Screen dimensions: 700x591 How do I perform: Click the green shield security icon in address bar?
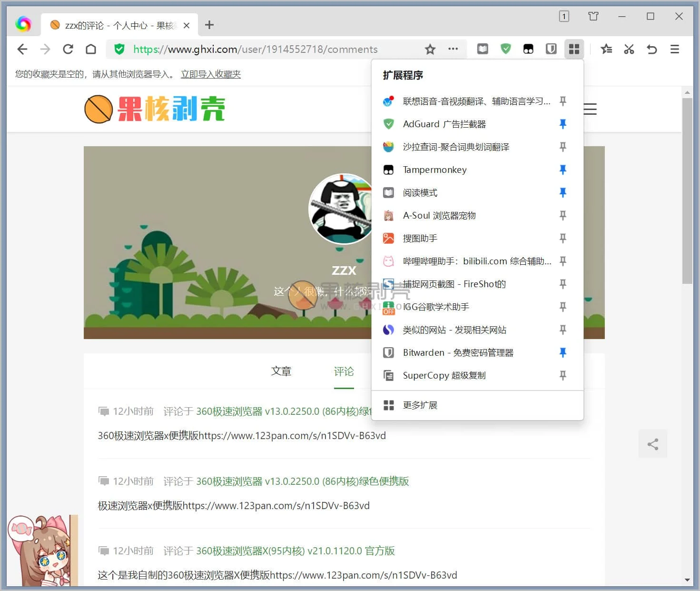coord(119,49)
